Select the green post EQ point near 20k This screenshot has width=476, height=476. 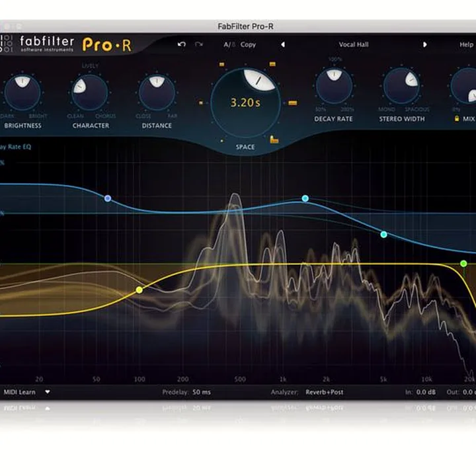point(463,264)
